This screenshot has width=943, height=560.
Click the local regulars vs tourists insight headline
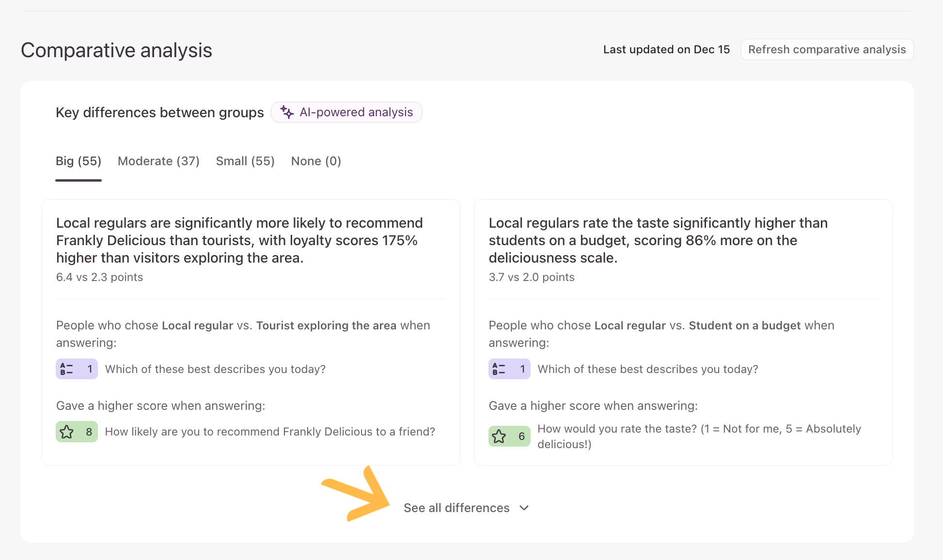(x=239, y=240)
